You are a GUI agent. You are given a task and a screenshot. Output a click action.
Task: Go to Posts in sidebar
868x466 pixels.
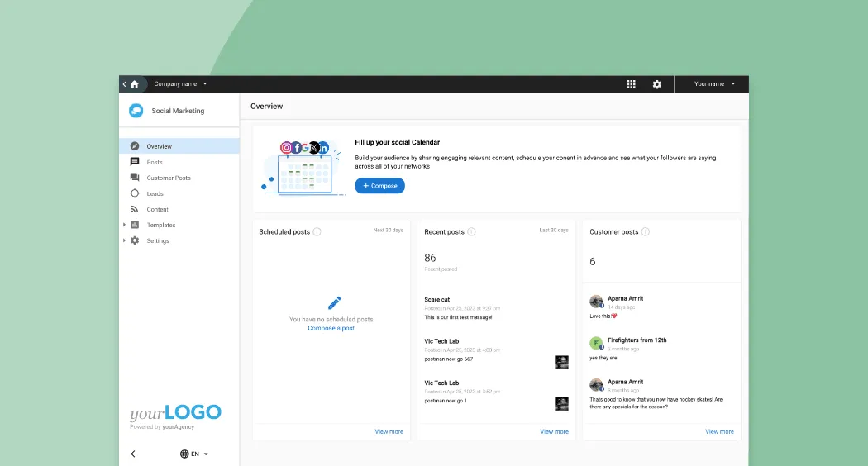[x=155, y=163]
